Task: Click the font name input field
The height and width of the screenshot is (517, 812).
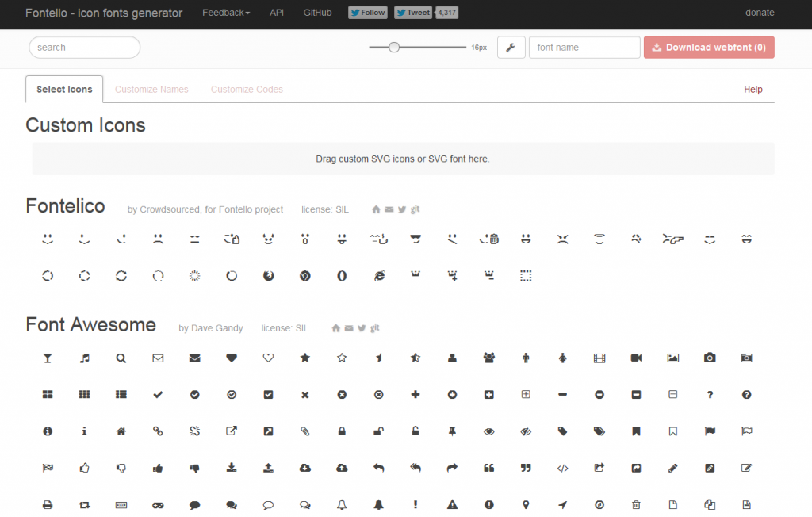Action: (584, 47)
